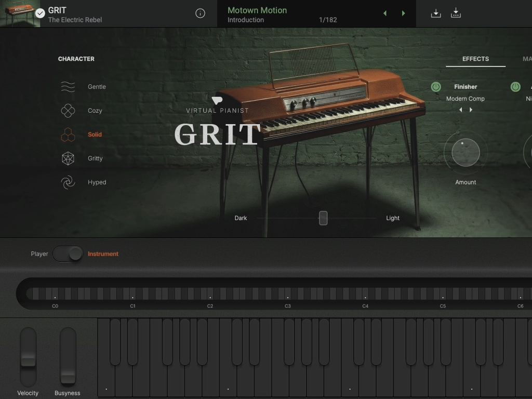Click the save preset download icon
This screenshot has height=399, width=532.
tap(436, 14)
